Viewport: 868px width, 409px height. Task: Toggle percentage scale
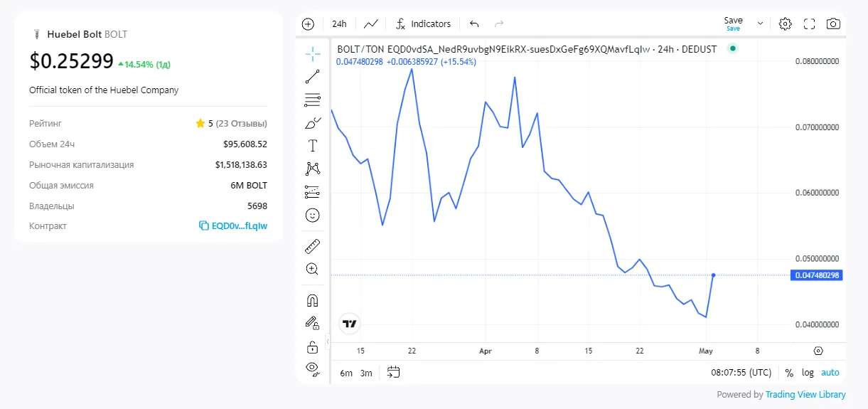(789, 373)
